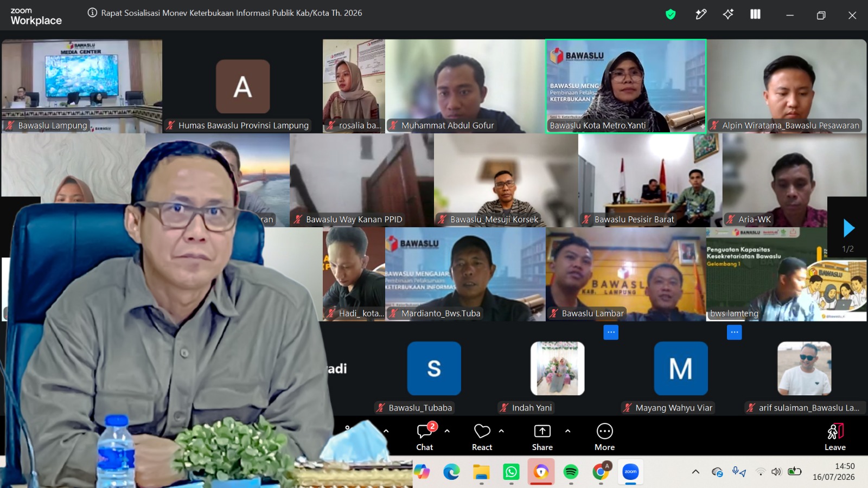Image resolution: width=868 pixels, height=488 pixels.
Task: Open the secure browser shield icon in taskbar
Action: click(x=541, y=472)
